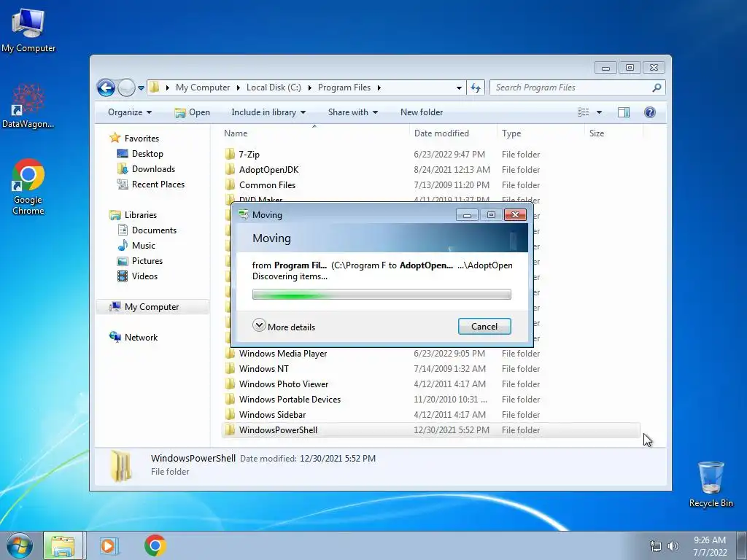Open Explorer help icon

pos(650,112)
